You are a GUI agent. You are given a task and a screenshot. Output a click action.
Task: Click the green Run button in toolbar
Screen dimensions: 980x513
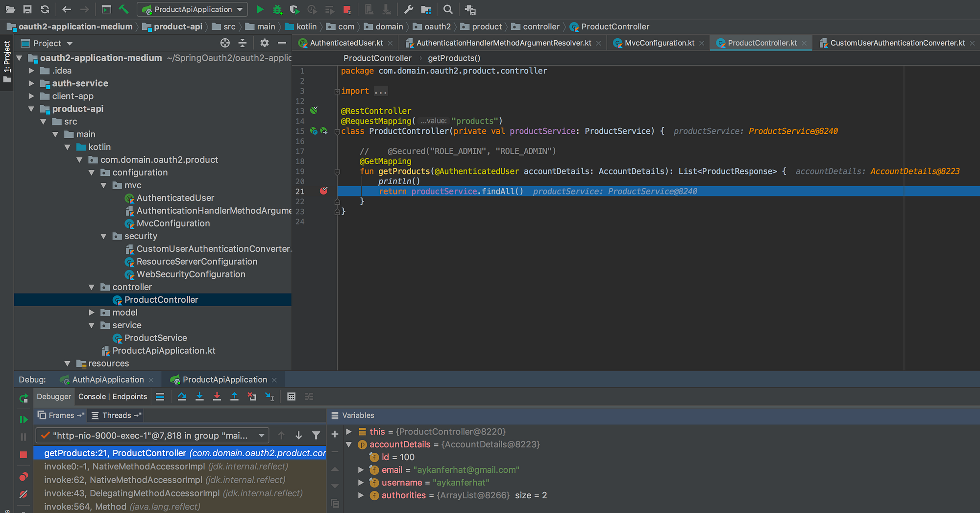(260, 9)
